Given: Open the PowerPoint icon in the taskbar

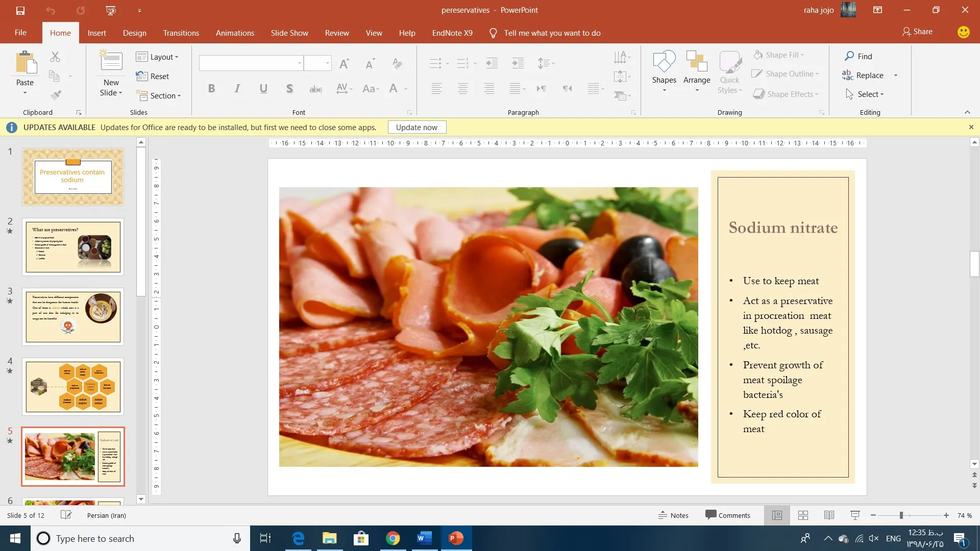Looking at the screenshot, I should tap(456, 538).
